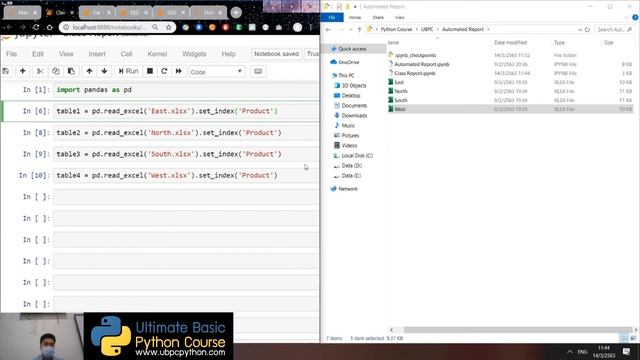Move selected cell up arrow
Screen dimensions: 640x360
pos(89,71)
